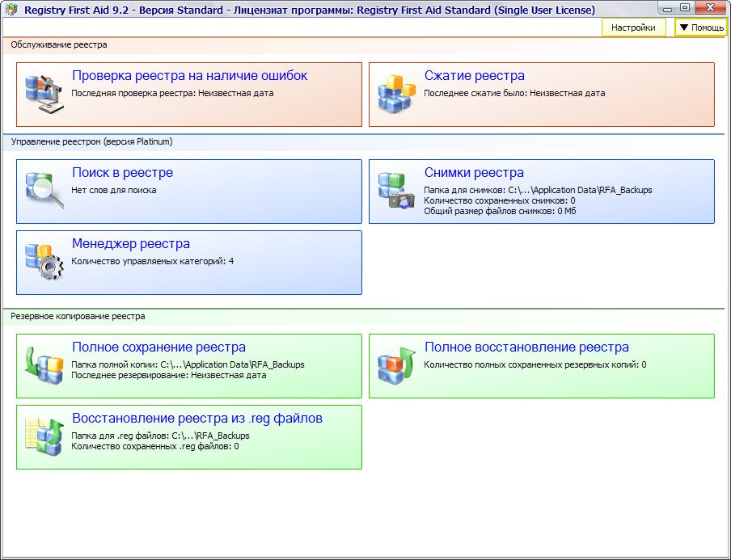Click the full registry backup arrow icon
Image resolution: width=731 pixels, height=560 pixels.
44,365
